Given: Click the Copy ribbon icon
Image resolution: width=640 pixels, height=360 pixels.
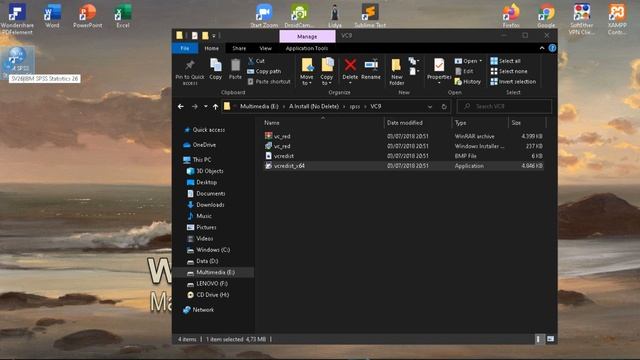Looking at the screenshot, I should [216, 69].
